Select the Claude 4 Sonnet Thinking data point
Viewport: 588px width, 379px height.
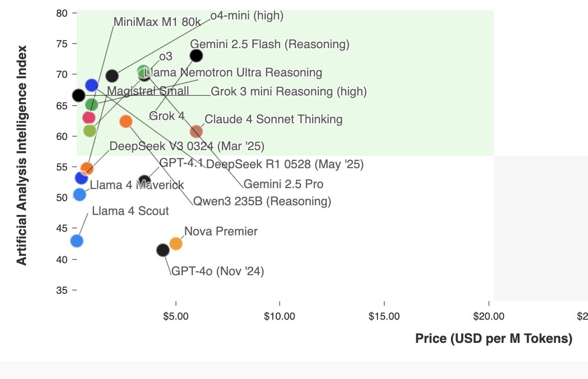click(196, 132)
